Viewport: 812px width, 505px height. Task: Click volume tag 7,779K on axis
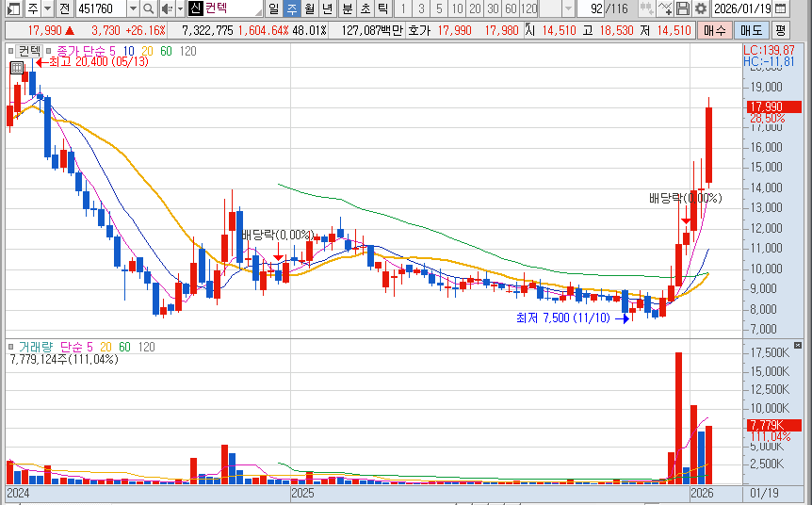tap(773, 425)
